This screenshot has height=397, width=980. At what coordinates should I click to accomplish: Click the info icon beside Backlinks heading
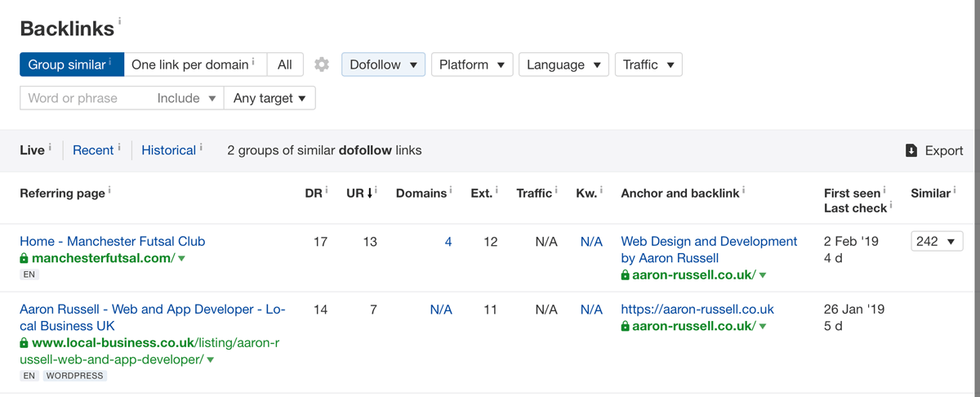click(x=120, y=21)
